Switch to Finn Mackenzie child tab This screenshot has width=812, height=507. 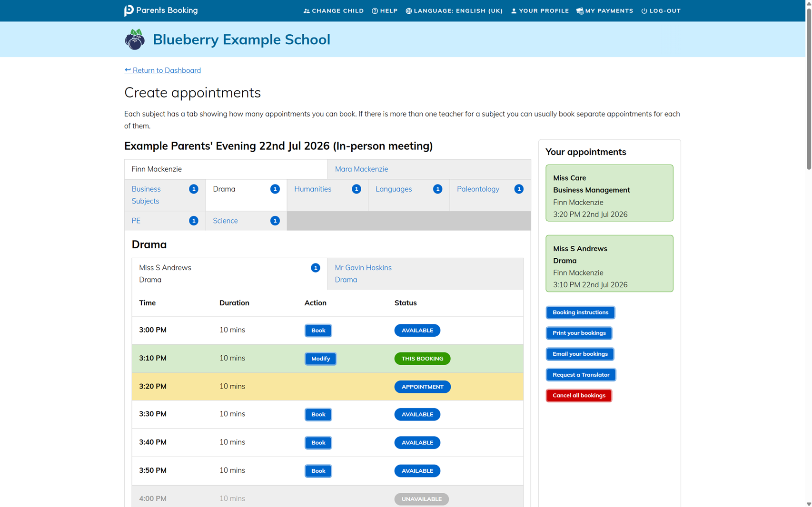pos(226,169)
